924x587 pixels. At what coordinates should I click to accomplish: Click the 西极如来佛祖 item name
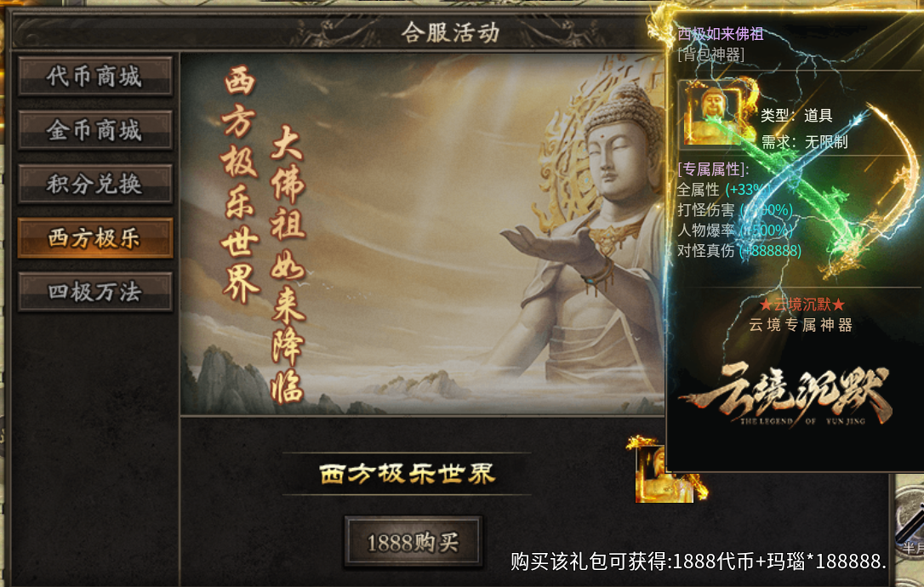pyautogui.click(x=721, y=34)
